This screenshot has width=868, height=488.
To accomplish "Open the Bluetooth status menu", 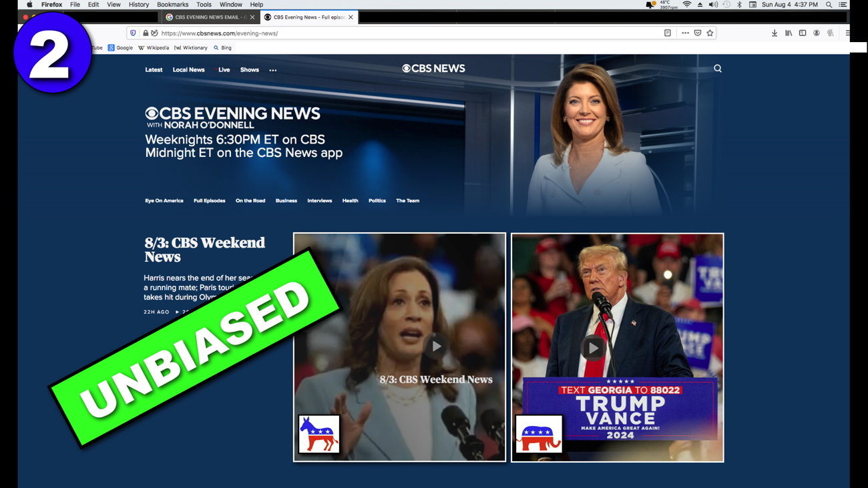I will [739, 5].
